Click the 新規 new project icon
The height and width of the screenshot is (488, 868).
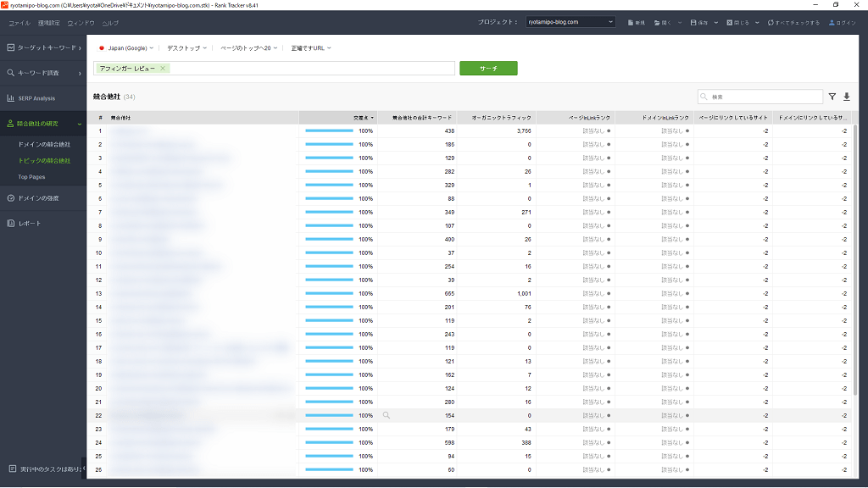point(631,22)
